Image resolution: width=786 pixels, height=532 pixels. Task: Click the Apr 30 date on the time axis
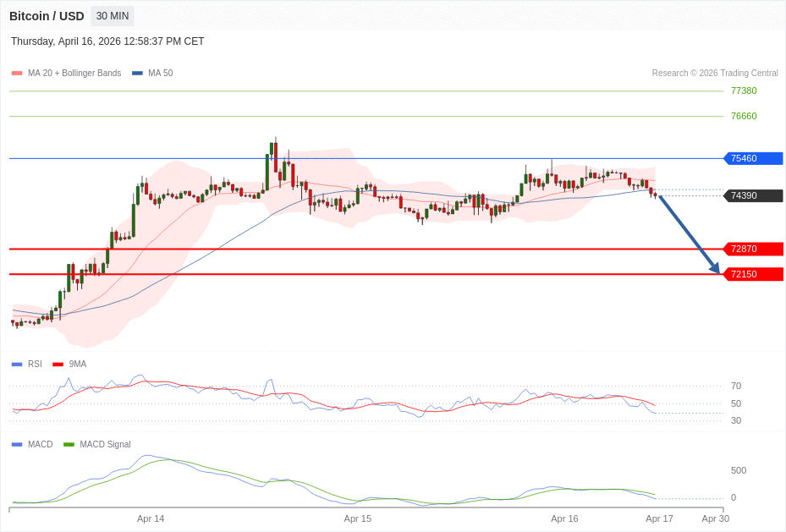click(715, 518)
